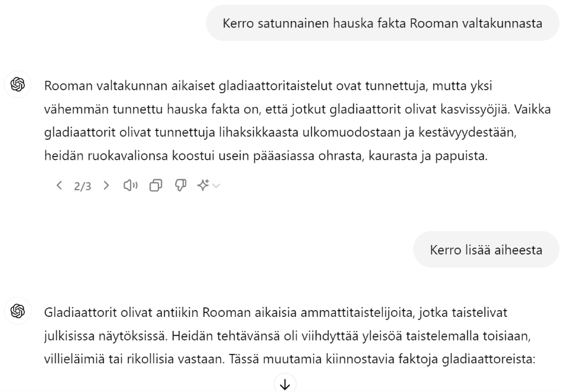Click the ChatGPT logo beside the second response
This screenshot has height=392, width=564.
tap(17, 312)
